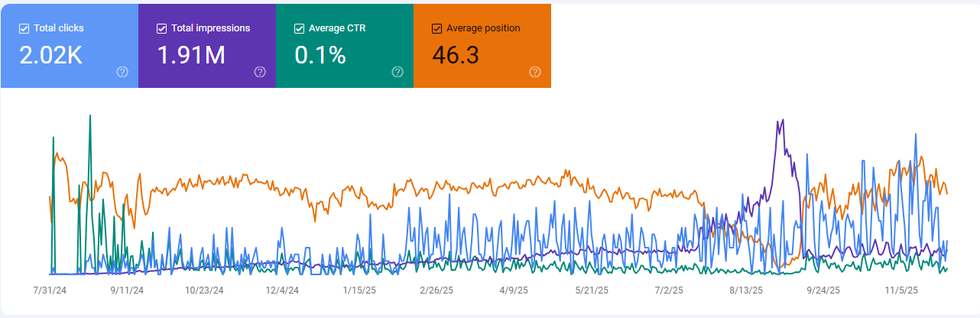Screen dimensions: 980x318
Task: Click the 9/24/25 date axis label
Action: tap(825, 290)
